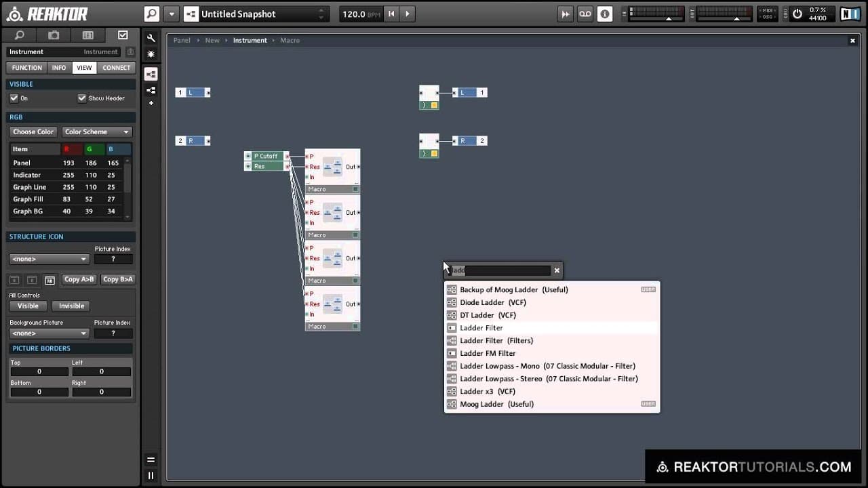Click the magnifier browser icon beside snapshot name
This screenshot has width=868, height=488.
[152, 14]
